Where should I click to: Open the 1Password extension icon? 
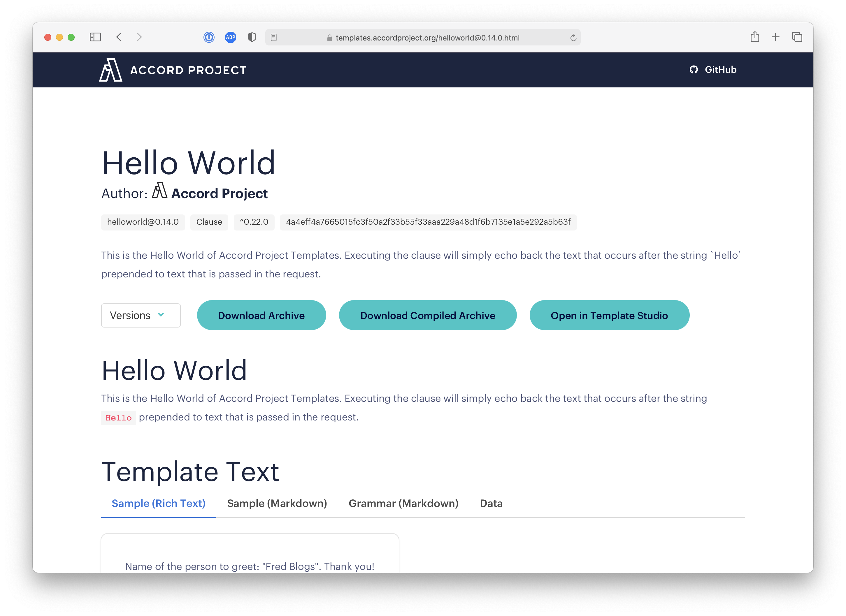pos(209,37)
